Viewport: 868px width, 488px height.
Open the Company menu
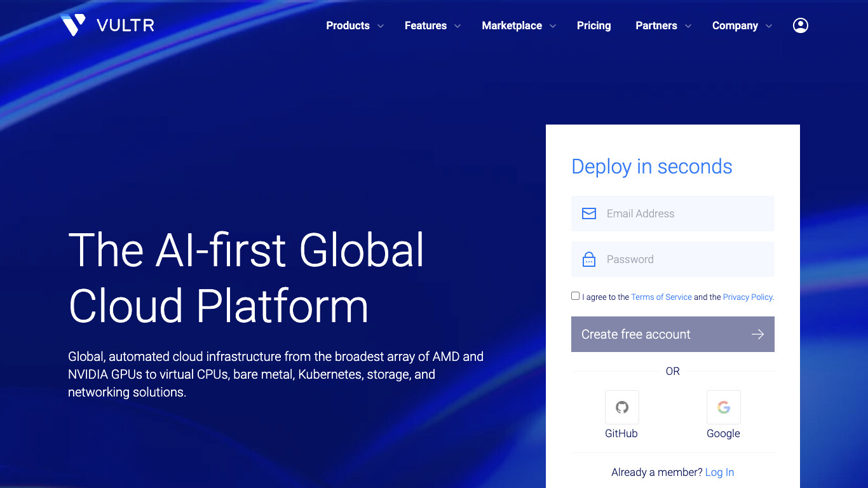click(x=735, y=25)
